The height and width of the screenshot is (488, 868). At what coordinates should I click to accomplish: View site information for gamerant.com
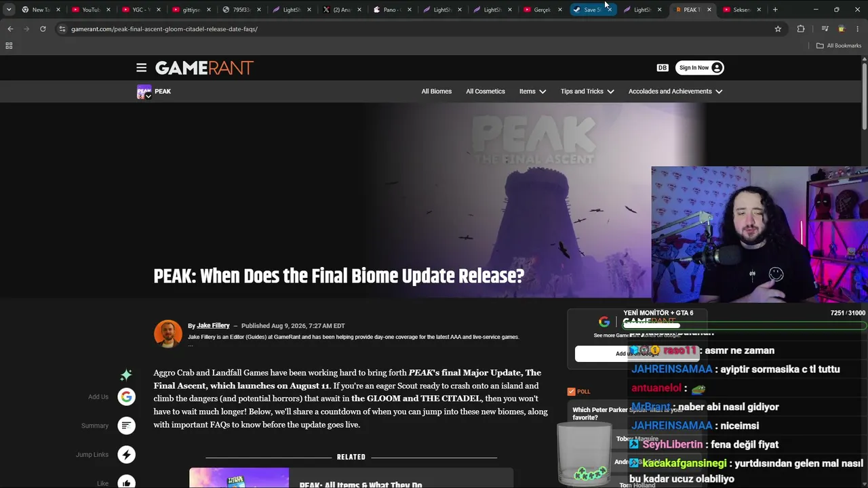62,29
